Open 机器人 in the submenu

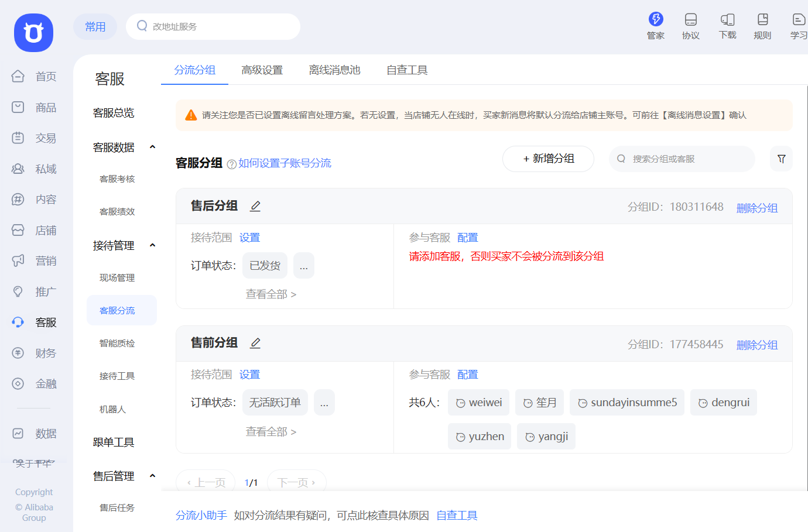click(112, 410)
